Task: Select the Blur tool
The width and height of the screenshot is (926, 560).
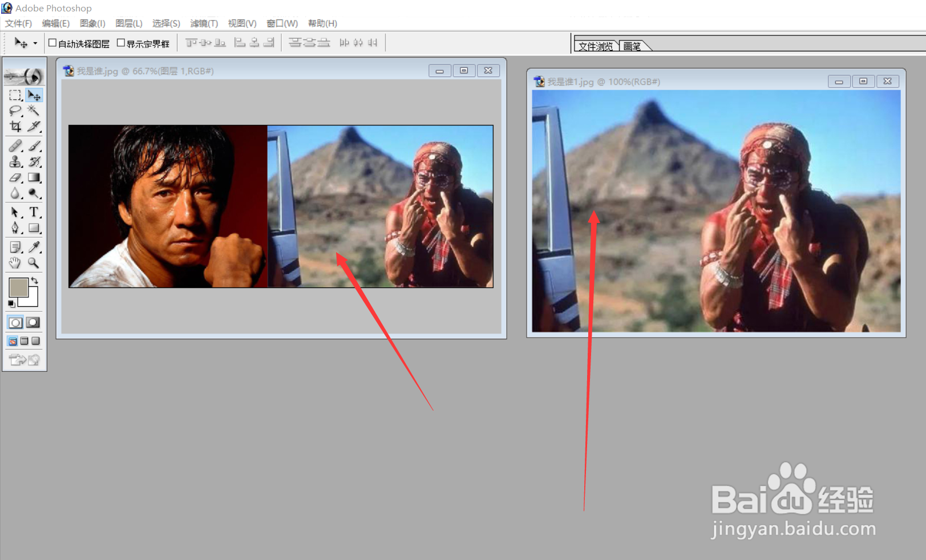Action: pyautogui.click(x=15, y=193)
